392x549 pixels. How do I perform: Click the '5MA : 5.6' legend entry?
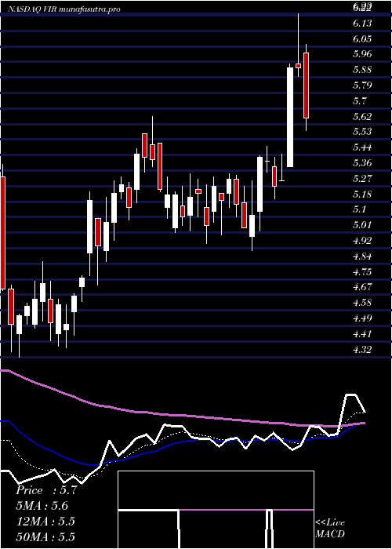[x=42, y=506]
